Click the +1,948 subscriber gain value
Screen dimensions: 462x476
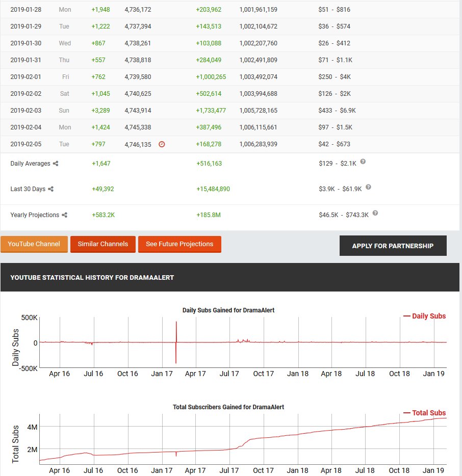[x=100, y=10]
